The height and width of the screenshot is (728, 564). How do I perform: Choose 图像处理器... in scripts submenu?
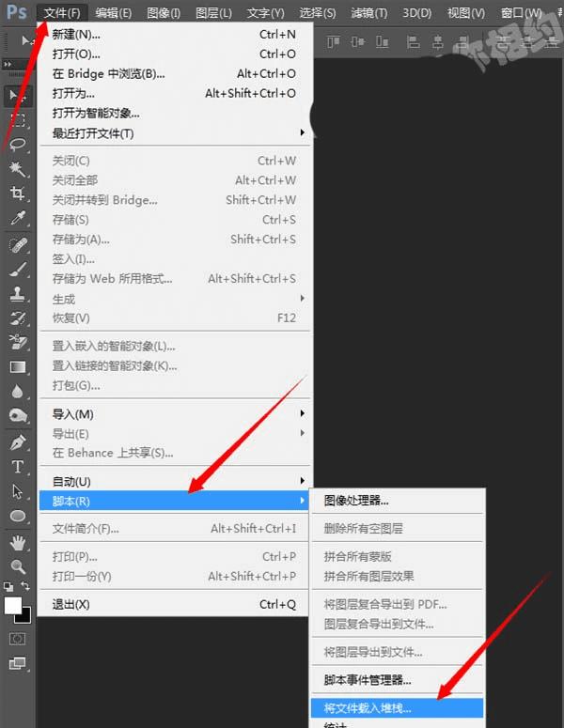(x=398, y=500)
